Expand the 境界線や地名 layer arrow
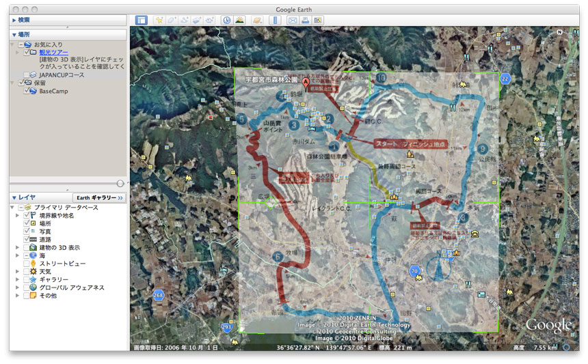This screenshot has width=588, height=364. pyautogui.click(x=17, y=215)
